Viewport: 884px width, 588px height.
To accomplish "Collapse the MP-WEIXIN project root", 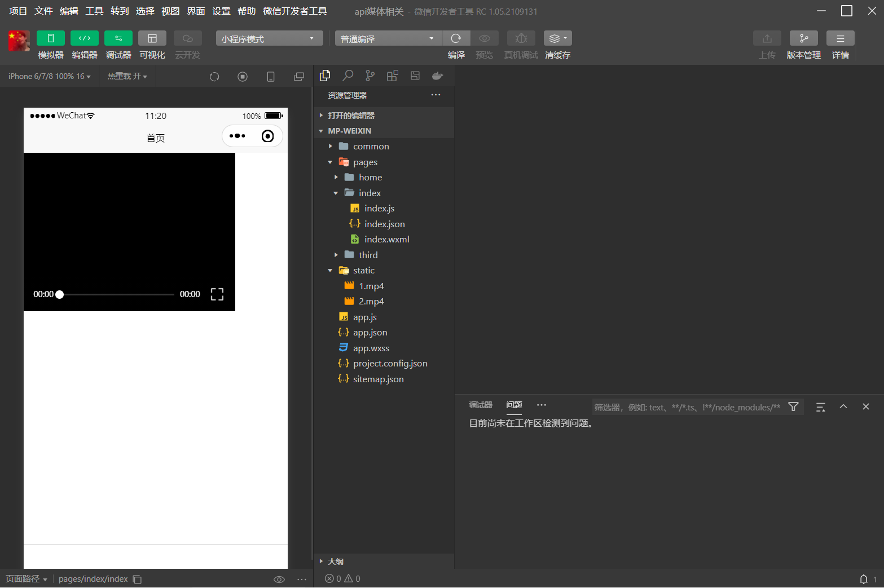I will [x=384, y=130].
